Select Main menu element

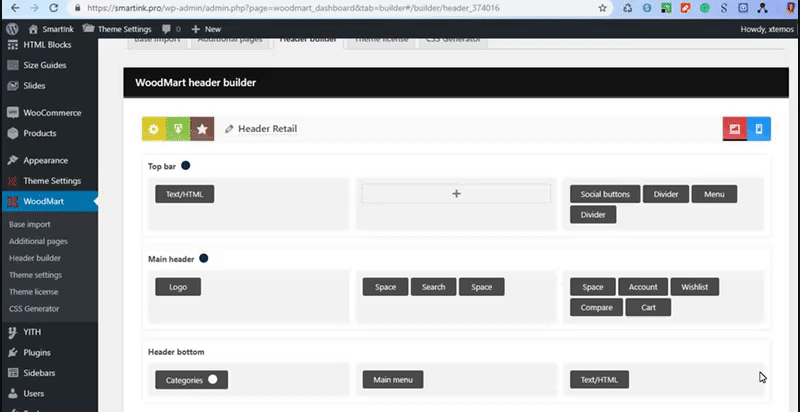393,380
